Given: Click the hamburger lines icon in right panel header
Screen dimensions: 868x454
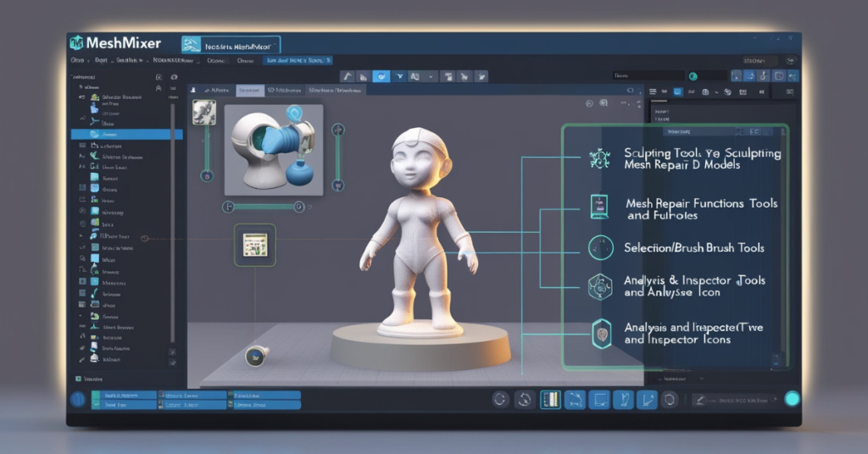Looking at the screenshot, I should 653,91.
